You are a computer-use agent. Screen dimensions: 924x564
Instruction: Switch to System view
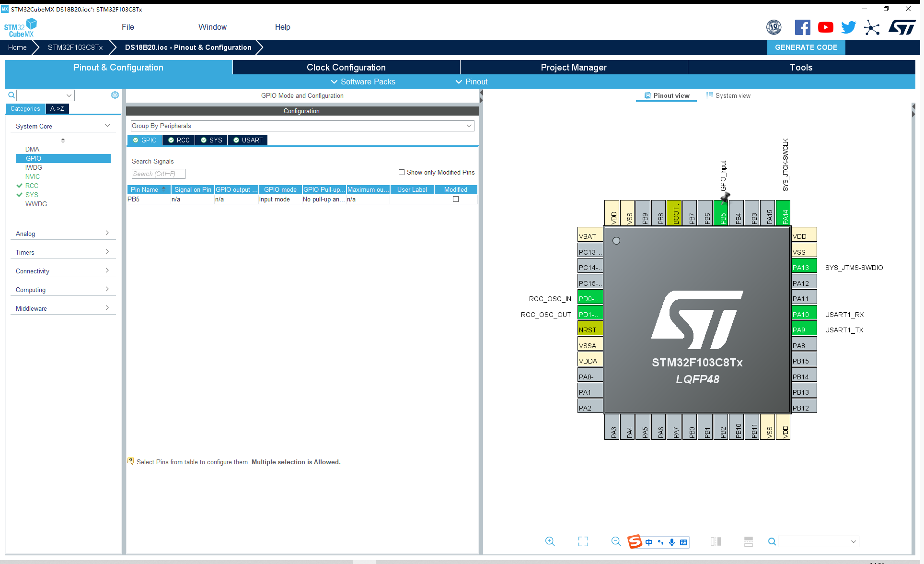728,95
